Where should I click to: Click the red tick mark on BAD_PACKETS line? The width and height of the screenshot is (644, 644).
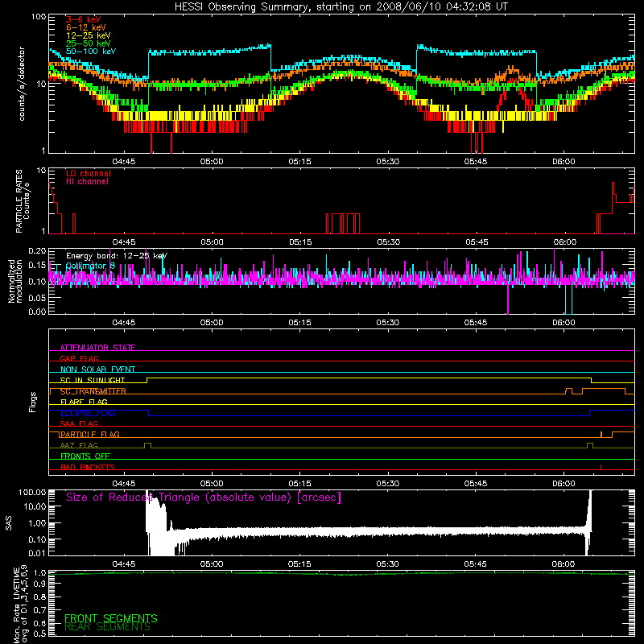pyautogui.click(x=601, y=467)
